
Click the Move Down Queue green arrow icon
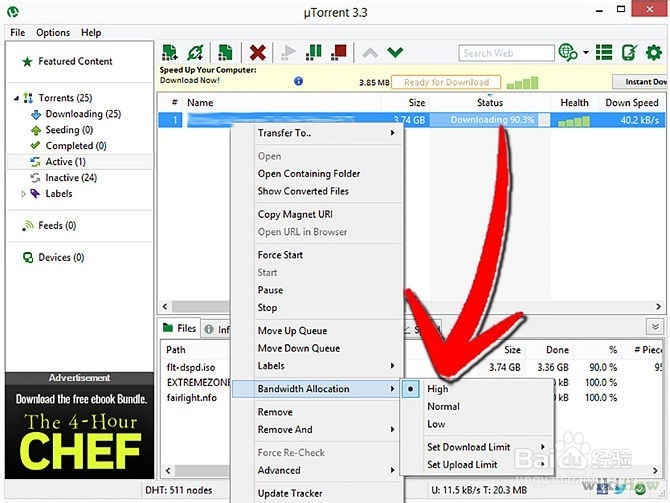tap(395, 53)
